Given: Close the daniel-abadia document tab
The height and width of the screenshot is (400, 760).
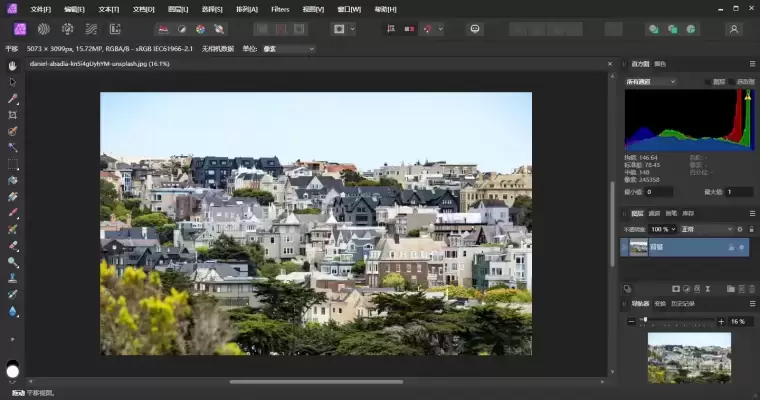Looking at the screenshot, I should point(610,64).
